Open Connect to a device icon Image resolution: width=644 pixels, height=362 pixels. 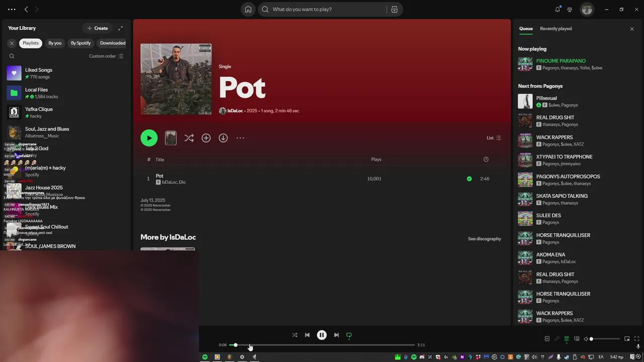(577, 339)
